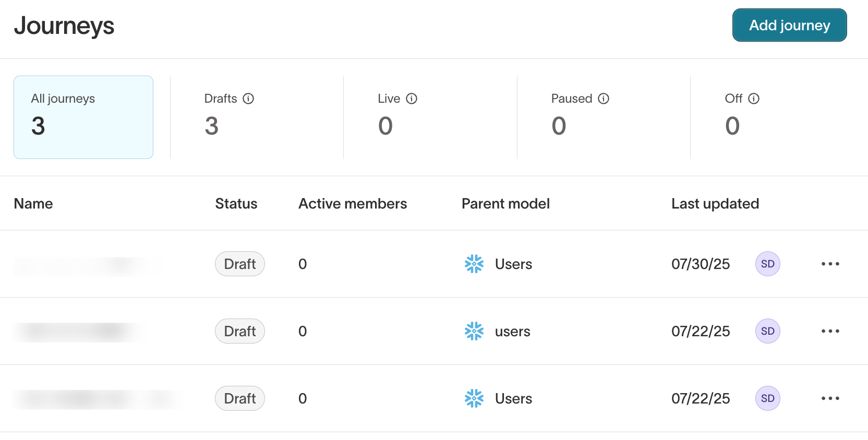868x440 pixels.
Task: Expand the actions menu for the last journey row
Action: (x=830, y=398)
